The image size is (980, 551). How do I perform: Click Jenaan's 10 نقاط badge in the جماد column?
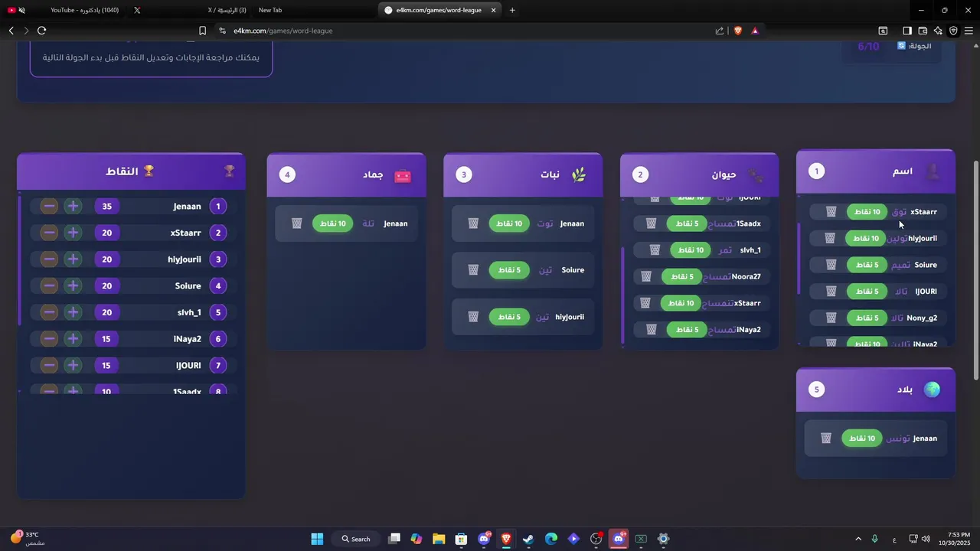(x=333, y=223)
